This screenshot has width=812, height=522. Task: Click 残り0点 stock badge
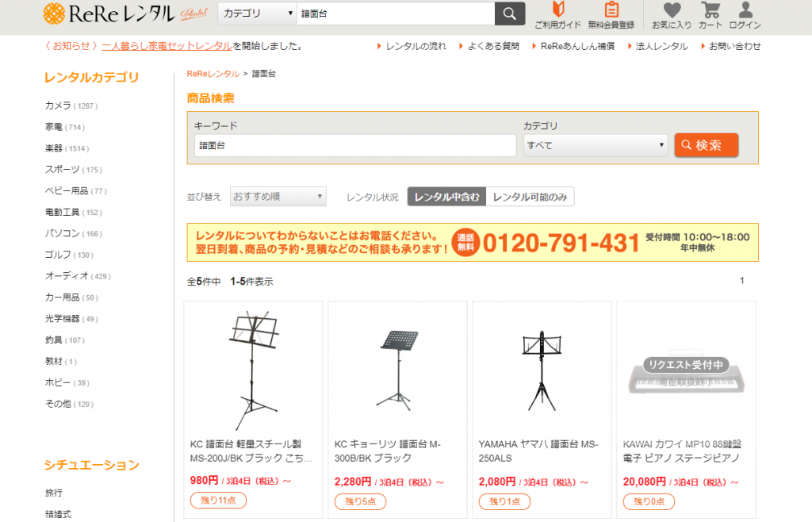tap(649, 501)
